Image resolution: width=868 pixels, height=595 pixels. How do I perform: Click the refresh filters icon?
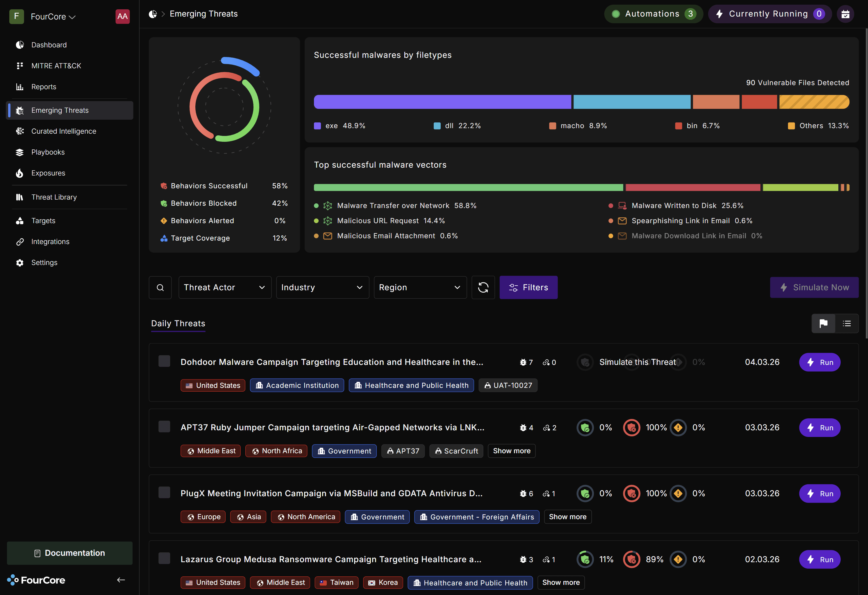coord(483,287)
